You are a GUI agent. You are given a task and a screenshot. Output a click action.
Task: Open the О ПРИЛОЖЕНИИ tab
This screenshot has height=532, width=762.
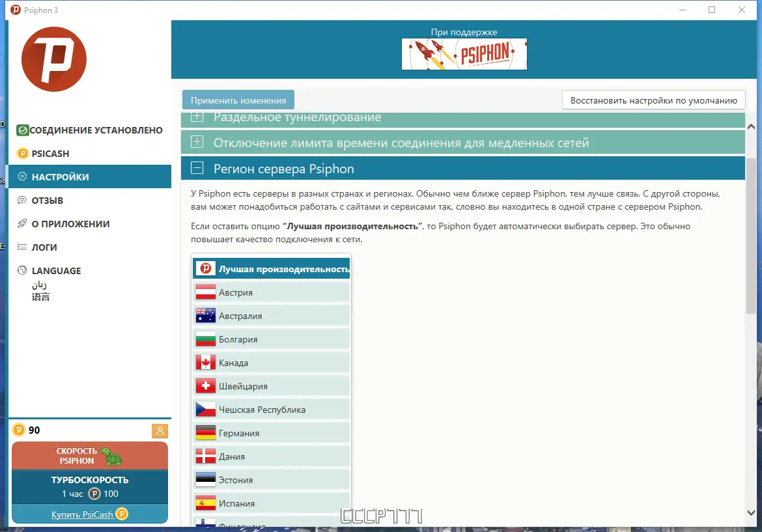tap(90, 223)
